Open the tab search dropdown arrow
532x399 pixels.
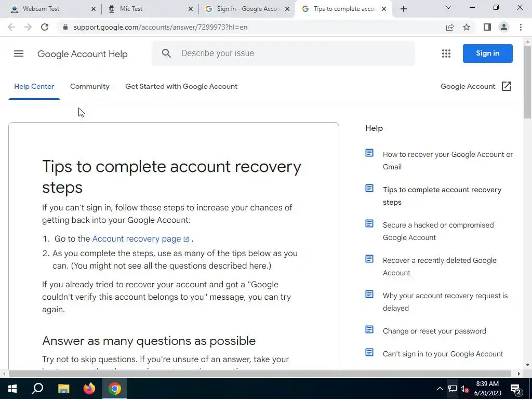point(448,7)
